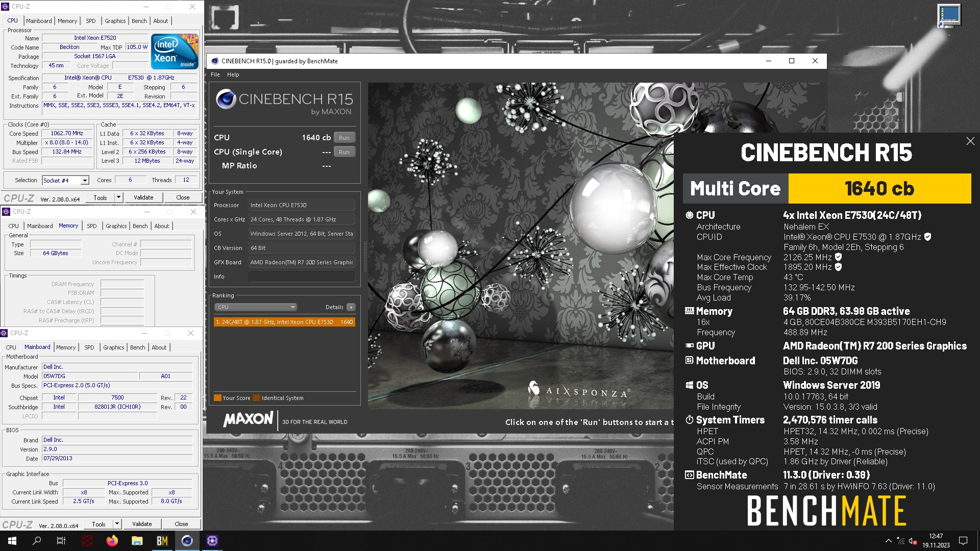Open About tab in top CPU-Z window

click(x=161, y=21)
